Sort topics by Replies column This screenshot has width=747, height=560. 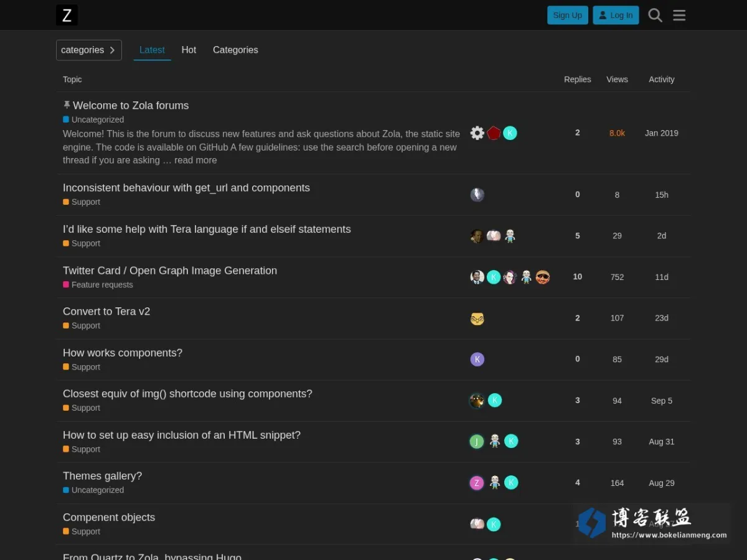tap(578, 80)
